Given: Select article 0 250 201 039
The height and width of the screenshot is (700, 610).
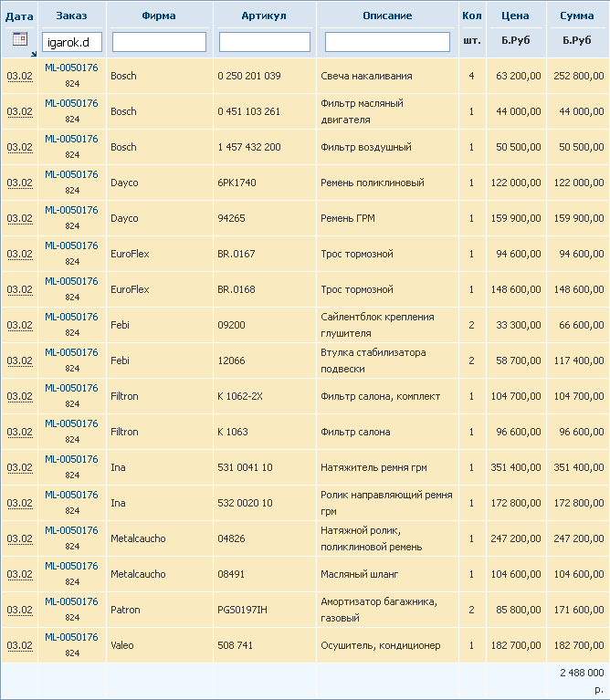Looking at the screenshot, I should pos(249,76).
